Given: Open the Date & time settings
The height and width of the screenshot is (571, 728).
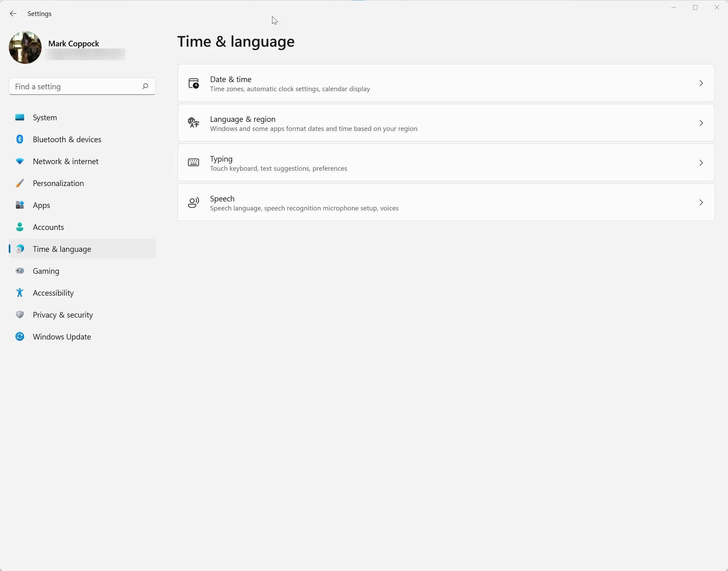Looking at the screenshot, I should tap(446, 83).
